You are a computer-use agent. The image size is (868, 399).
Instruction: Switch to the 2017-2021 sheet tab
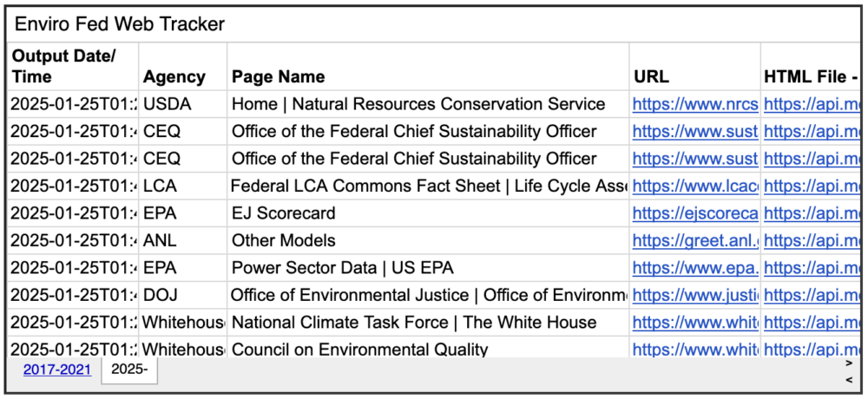tap(57, 370)
